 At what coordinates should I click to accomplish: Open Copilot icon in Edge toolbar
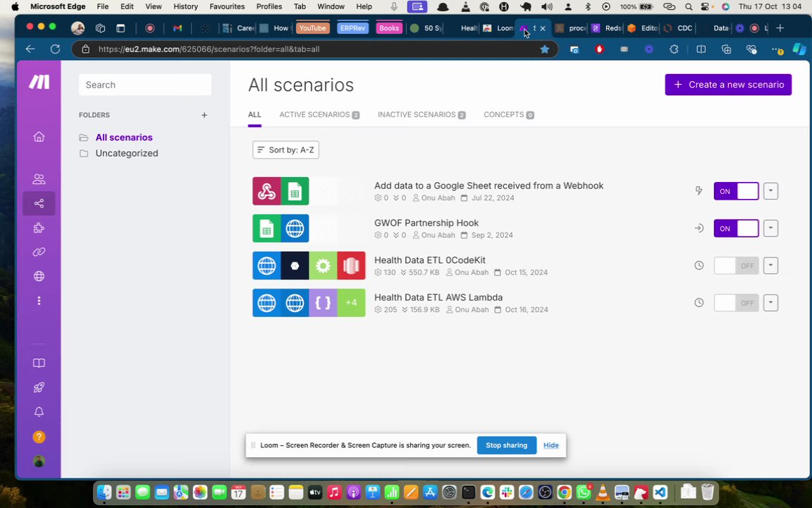[x=799, y=49]
